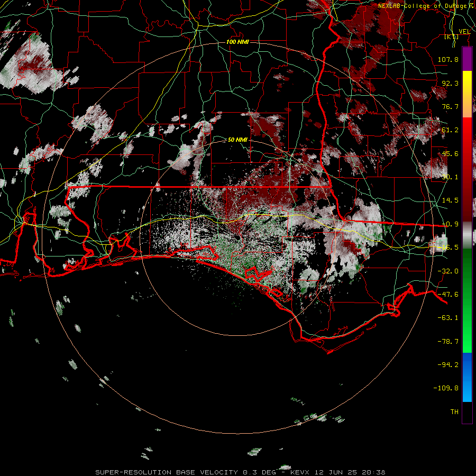
Task: Click the [KT] units label
Action: (x=452, y=37)
